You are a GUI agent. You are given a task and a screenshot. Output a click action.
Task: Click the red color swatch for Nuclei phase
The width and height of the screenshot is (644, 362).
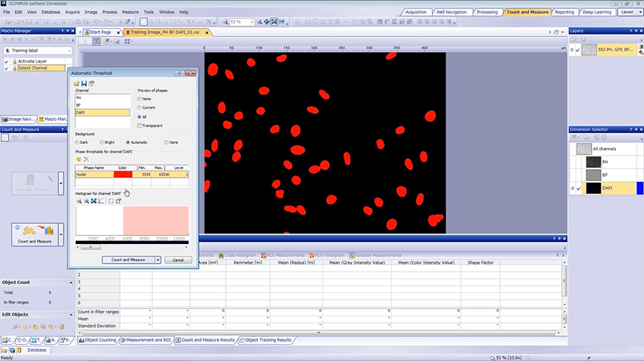(x=123, y=174)
